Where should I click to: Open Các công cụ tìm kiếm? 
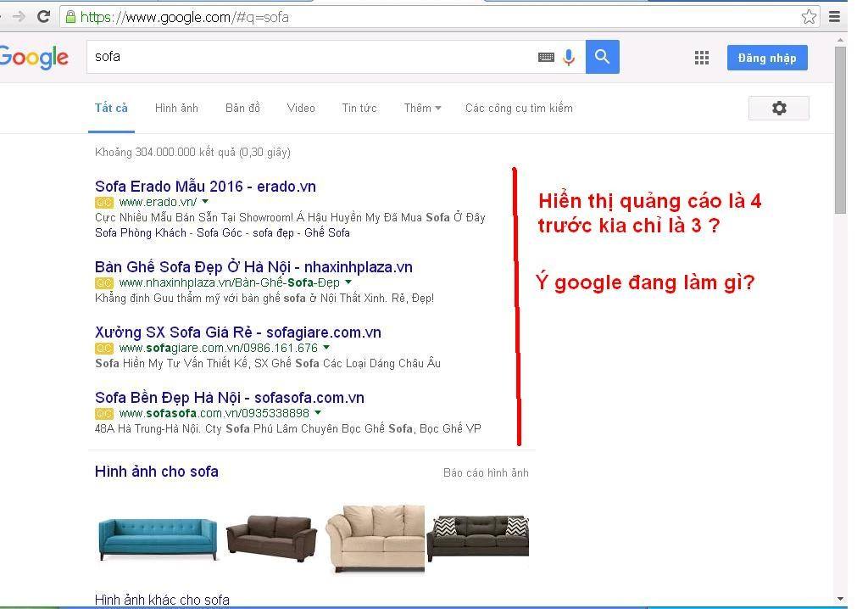pos(519,108)
